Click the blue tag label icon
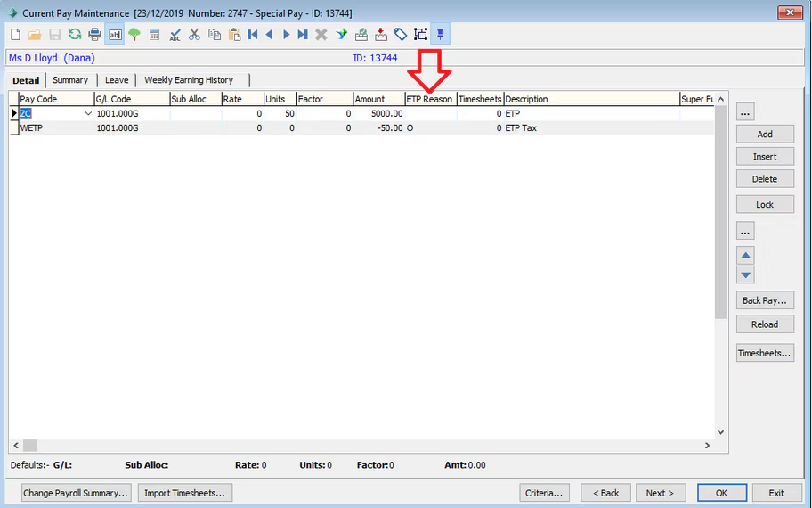 point(401,35)
